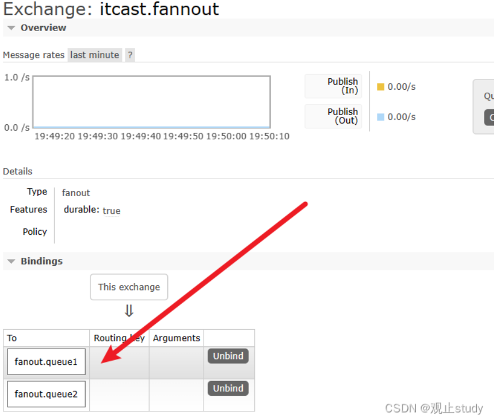Click the empty routing key cell for fanout.queue1
The width and height of the screenshot is (504, 420).
tap(119, 362)
